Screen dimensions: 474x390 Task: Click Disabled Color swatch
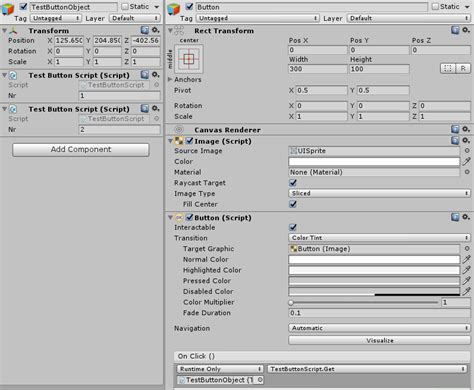[374, 291]
